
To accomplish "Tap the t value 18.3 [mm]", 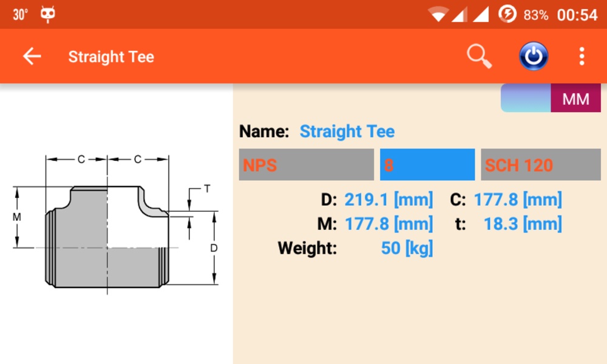I will [x=523, y=224].
